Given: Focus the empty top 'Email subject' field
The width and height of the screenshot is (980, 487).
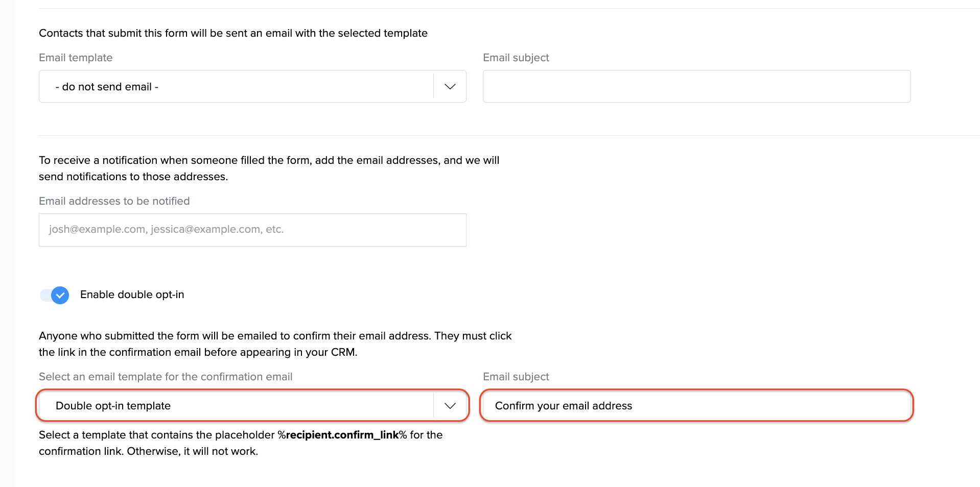Looking at the screenshot, I should [696, 86].
